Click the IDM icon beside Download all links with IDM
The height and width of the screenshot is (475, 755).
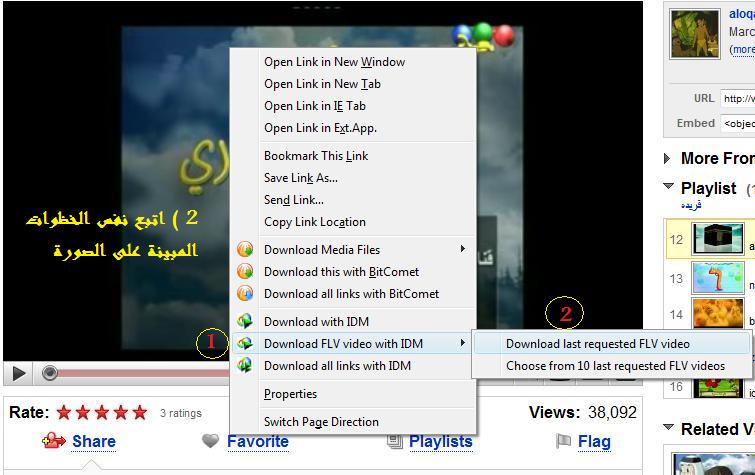coord(245,365)
